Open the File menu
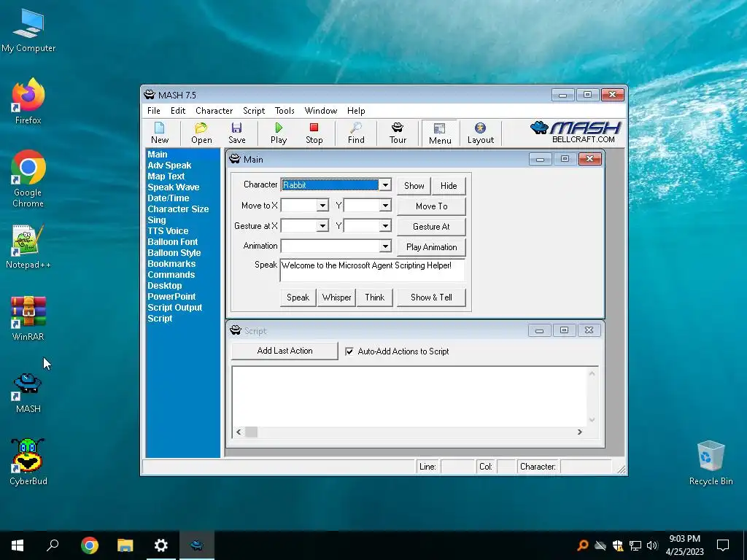The width and height of the screenshot is (747, 560). [x=154, y=111]
